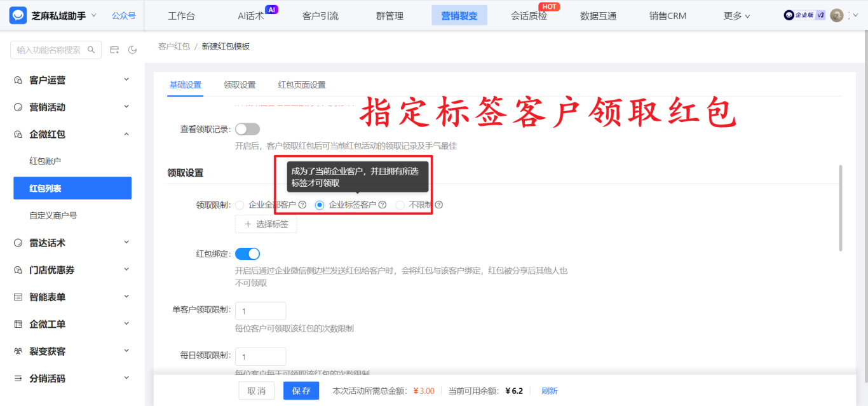Click the 每日领取限制 input field
This screenshot has width=868, height=406.
click(261, 356)
